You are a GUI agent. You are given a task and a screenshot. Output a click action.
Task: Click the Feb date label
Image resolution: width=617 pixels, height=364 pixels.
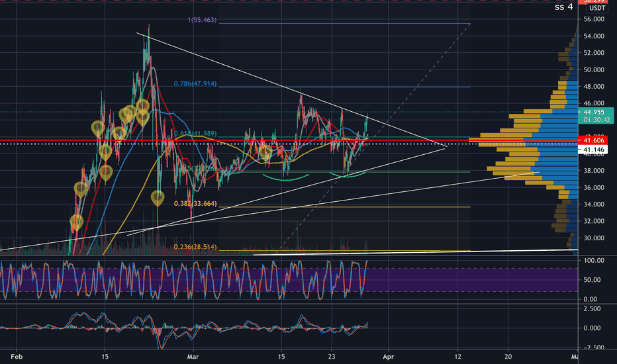tap(17, 357)
